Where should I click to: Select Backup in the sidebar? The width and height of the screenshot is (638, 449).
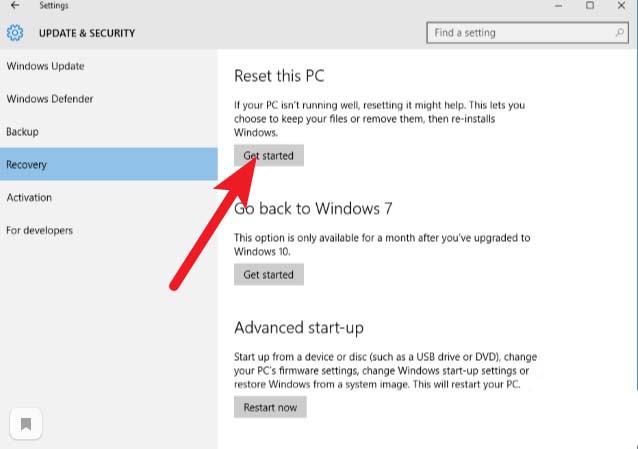22,132
